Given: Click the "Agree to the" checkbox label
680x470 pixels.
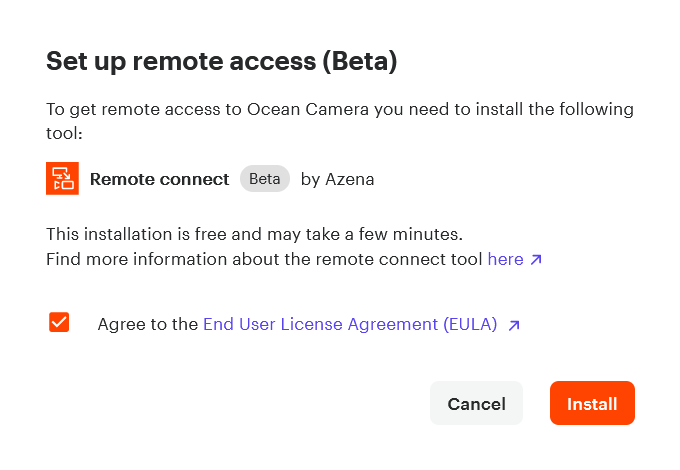Looking at the screenshot, I should (x=147, y=324).
